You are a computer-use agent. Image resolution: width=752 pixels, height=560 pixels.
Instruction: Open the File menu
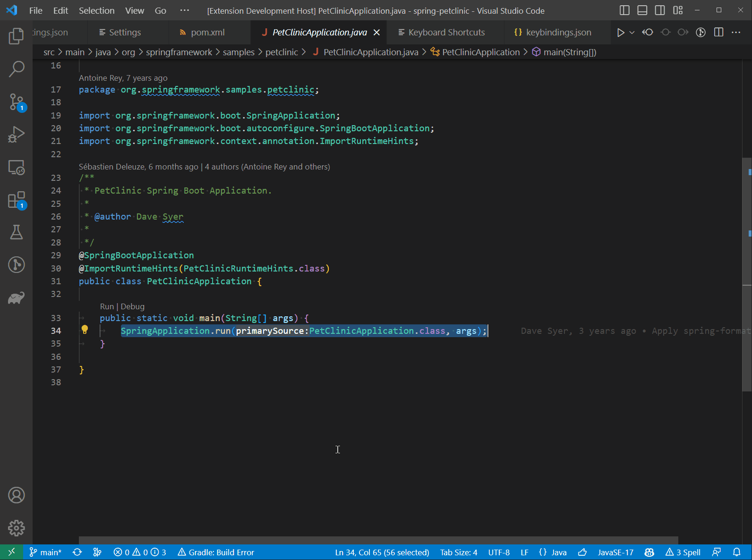point(36,10)
